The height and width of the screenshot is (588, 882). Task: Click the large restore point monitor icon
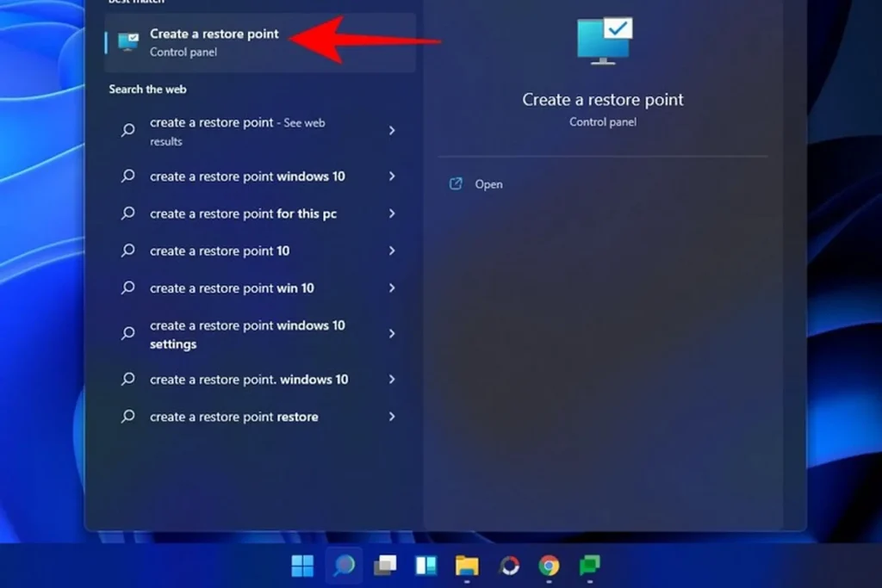tap(605, 41)
